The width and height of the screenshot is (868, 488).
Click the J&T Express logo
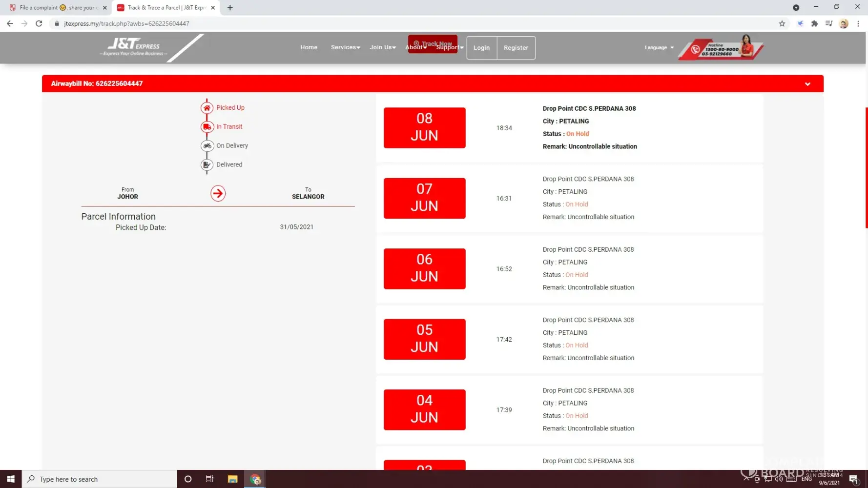point(134,47)
